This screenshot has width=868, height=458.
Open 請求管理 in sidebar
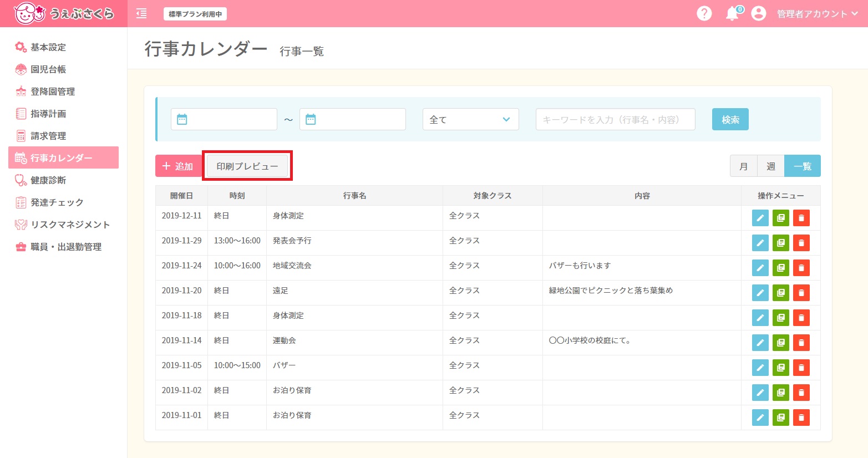pyautogui.click(x=63, y=136)
